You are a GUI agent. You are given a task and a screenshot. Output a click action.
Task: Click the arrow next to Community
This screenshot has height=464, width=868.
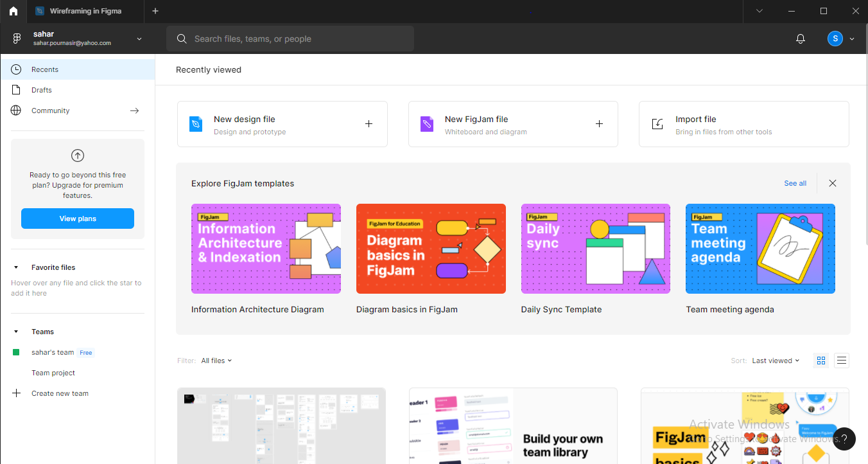134,111
